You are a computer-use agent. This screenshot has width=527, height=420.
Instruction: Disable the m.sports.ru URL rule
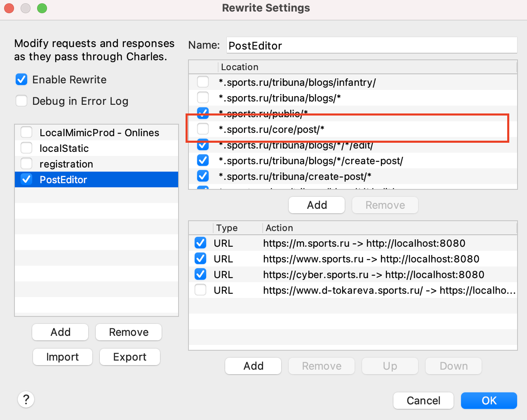coord(200,243)
